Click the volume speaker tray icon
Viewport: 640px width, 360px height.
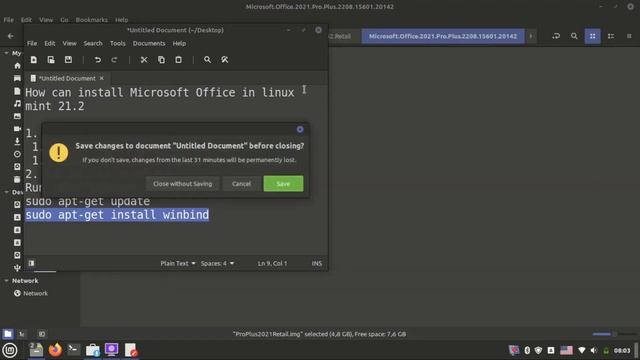click(594, 350)
